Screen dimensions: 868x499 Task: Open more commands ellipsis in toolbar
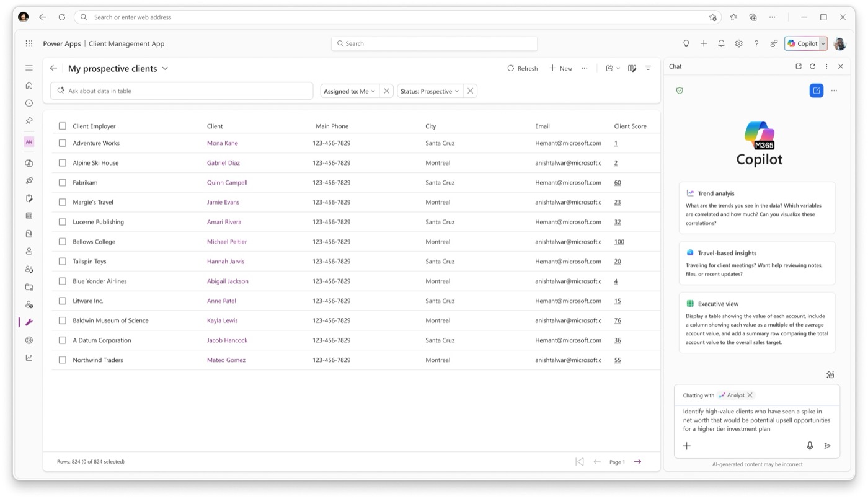pos(585,68)
